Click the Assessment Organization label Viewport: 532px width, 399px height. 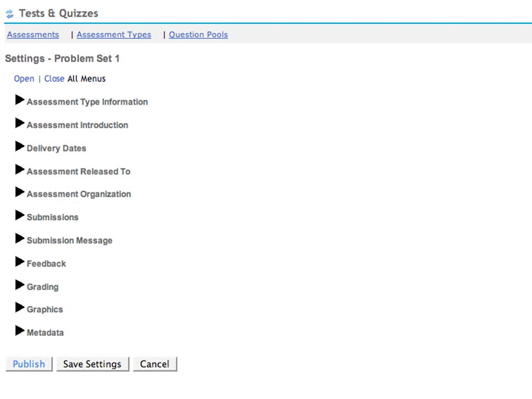[79, 194]
